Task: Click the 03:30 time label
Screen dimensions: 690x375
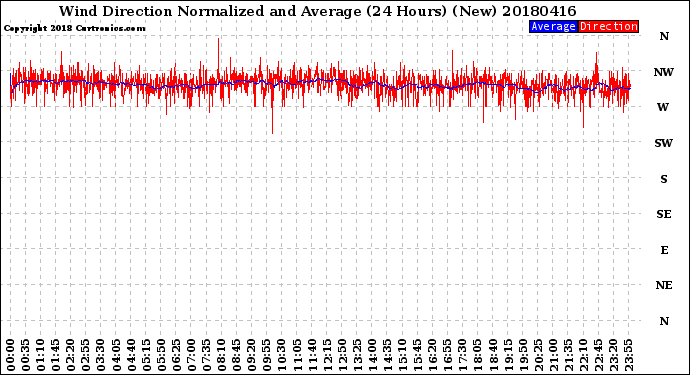Action: coord(101,355)
